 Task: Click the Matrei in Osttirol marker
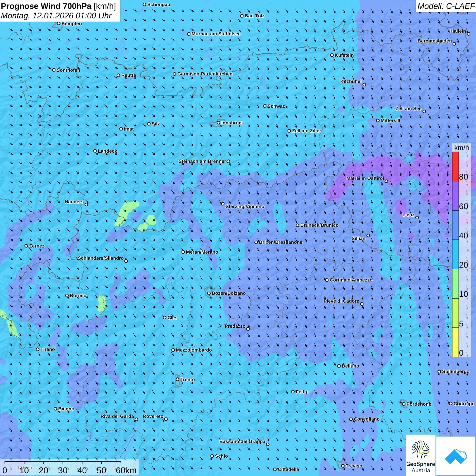pyautogui.click(x=386, y=181)
